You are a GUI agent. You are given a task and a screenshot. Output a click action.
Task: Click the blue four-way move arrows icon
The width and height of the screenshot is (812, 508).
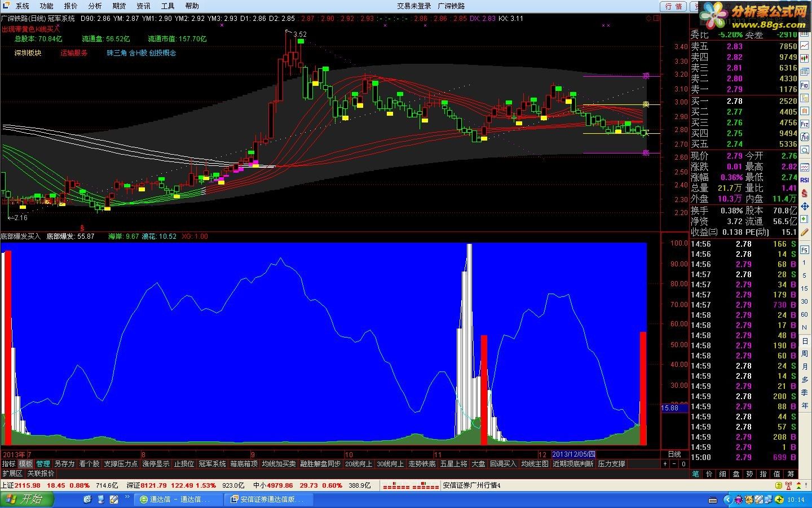(805, 207)
